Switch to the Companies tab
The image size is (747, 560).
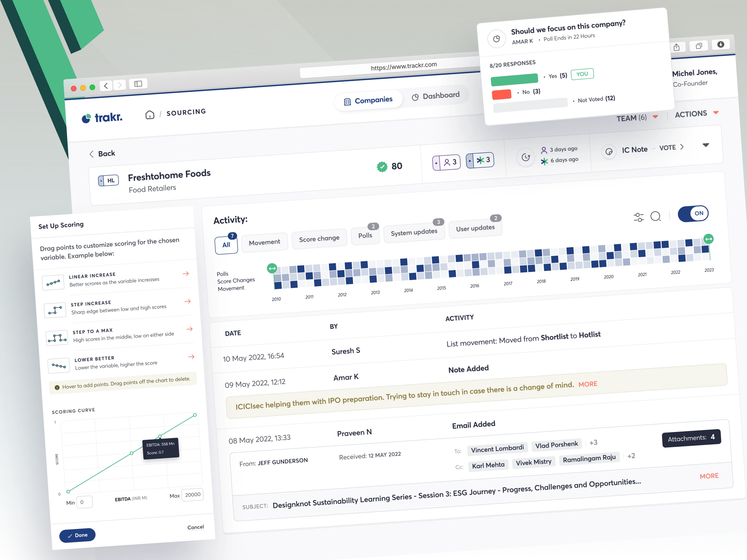point(368,101)
